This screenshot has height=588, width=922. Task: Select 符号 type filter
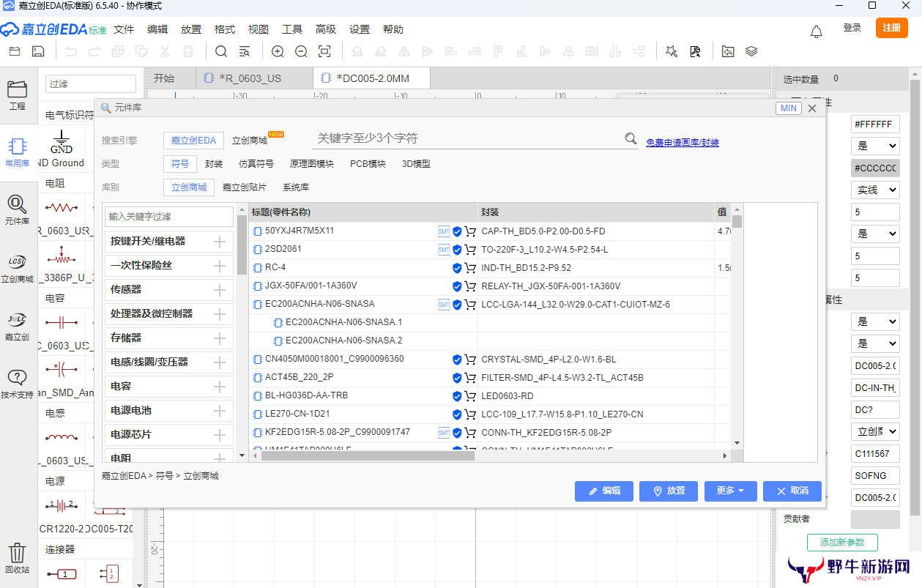(180, 164)
